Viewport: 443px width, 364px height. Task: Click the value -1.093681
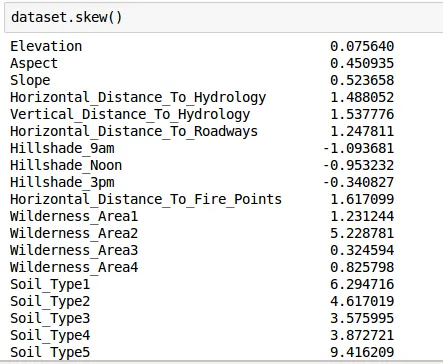pos(359,148)
